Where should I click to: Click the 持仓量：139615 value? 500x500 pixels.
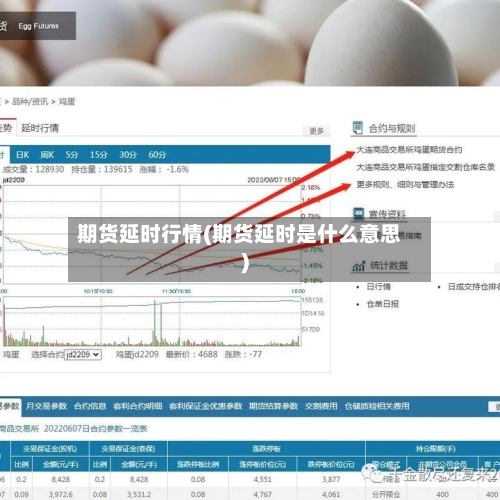tap(102, 169)
